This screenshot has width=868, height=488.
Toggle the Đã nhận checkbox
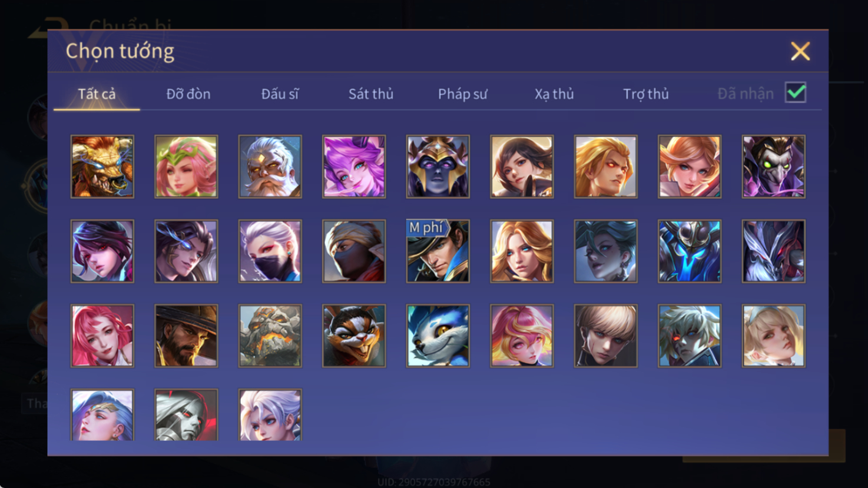796,92
